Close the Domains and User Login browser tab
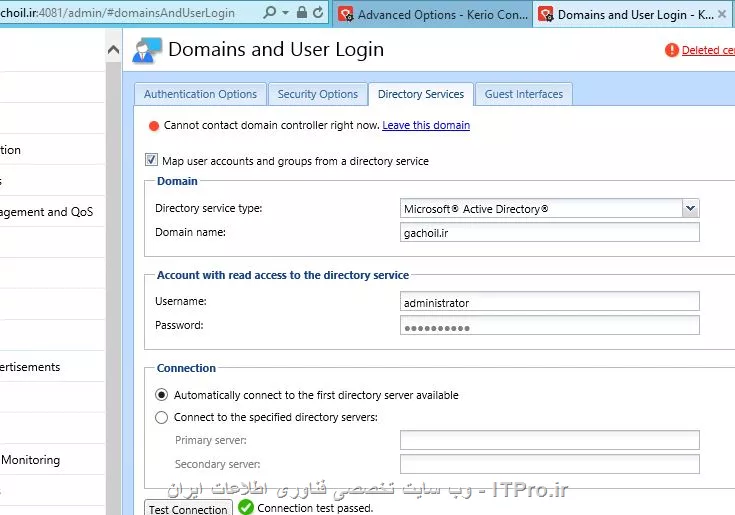The image size is (735, 515). [722, 14]
